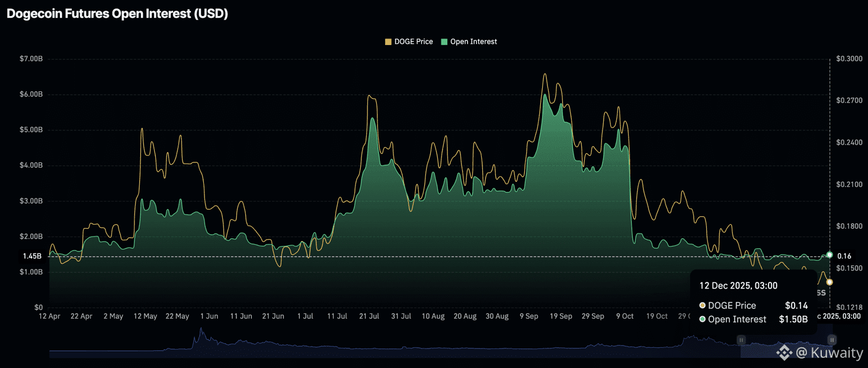Click the Dogecoin Futures Open Interest title
The height and width of the screenshot is (368, 868).
tap(117, 14)
